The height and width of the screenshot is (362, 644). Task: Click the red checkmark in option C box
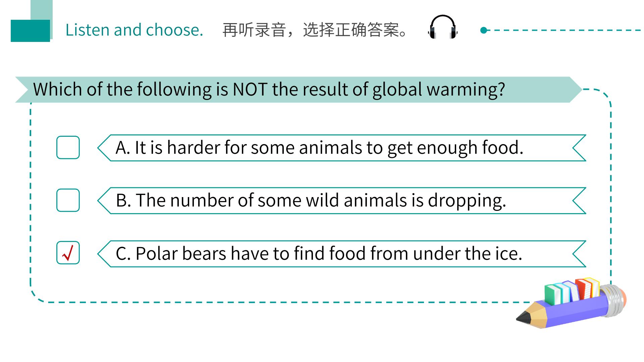click(x=68, y=253)
